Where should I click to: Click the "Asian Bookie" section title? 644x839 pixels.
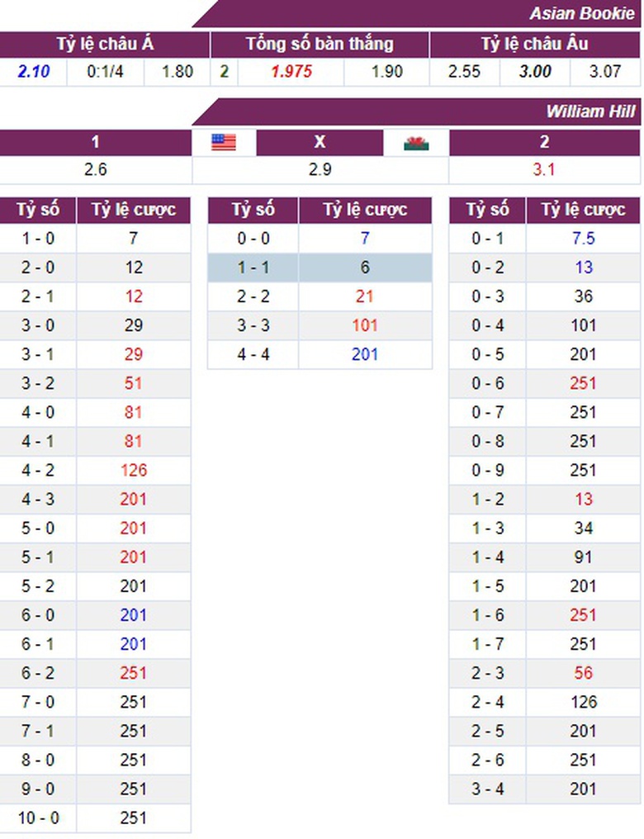(x=582, y=13)
